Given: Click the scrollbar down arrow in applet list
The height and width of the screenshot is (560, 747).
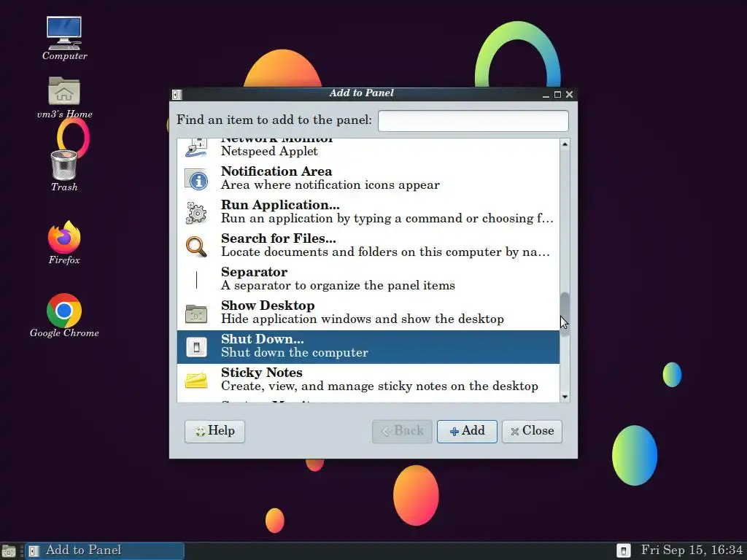Looking at the screenshot, I should click(565, 397).
